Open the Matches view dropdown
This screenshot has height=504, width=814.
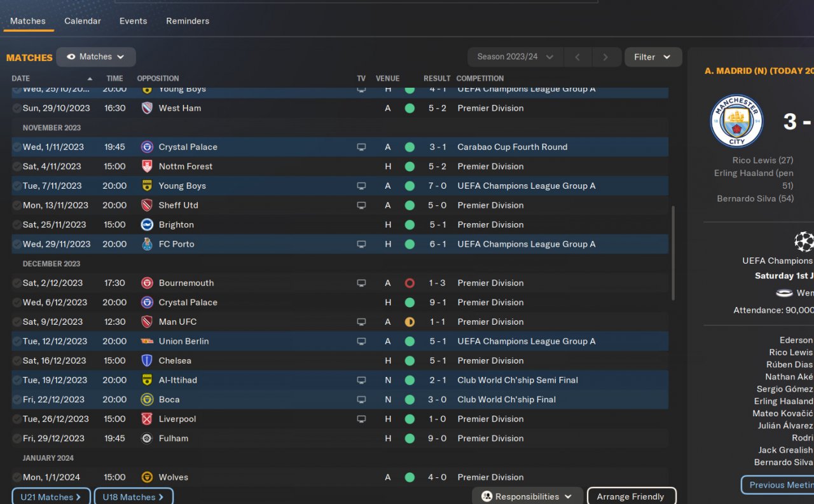pyautogui.click(x=95, y=57)
